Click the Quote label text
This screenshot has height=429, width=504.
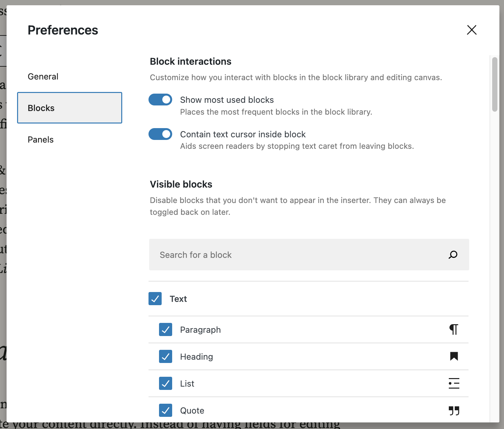tap(192, 411)
